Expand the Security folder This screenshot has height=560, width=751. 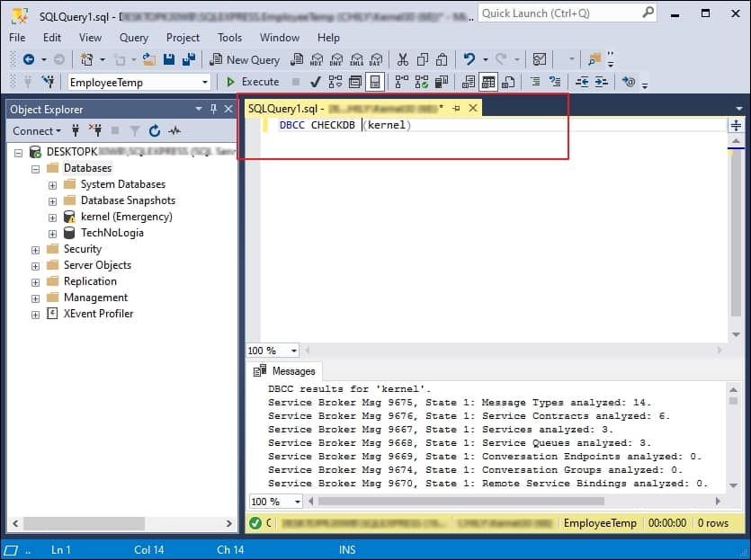coord(35,250)
